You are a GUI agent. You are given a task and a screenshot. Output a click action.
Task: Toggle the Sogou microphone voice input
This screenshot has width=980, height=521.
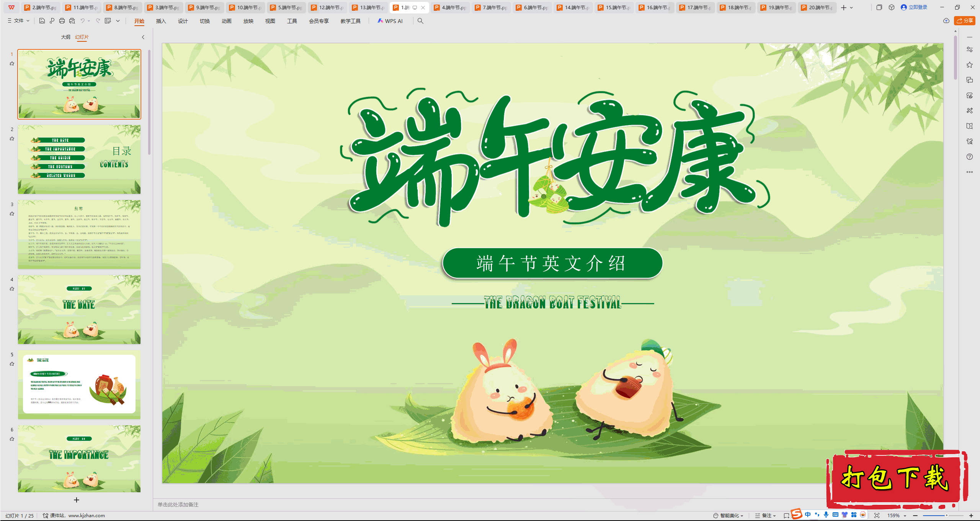[826, 515]
